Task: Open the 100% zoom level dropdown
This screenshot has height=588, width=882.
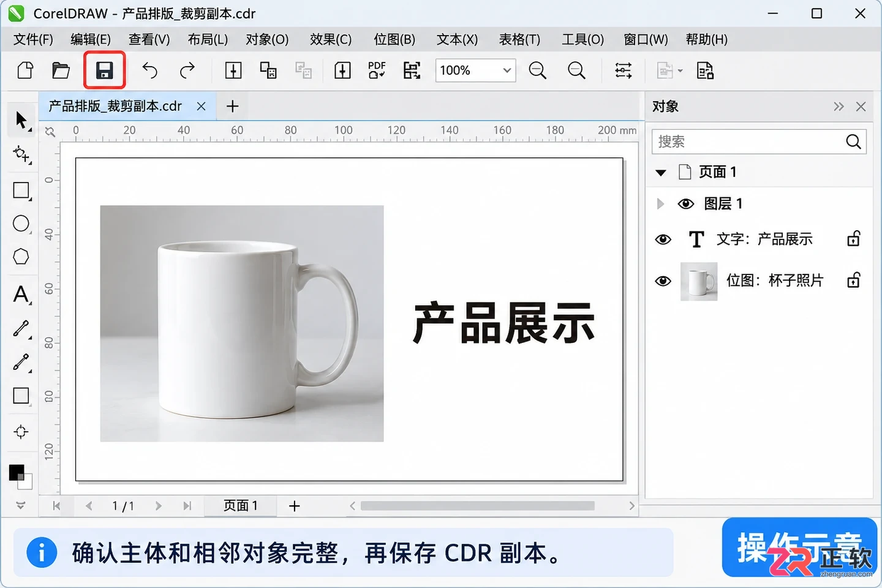Action: [507, 70]
